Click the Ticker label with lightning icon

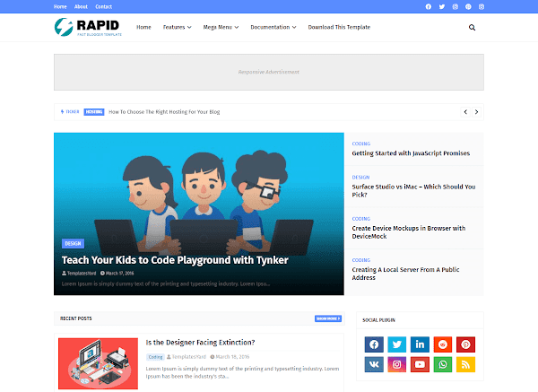(x=70, y=112)
